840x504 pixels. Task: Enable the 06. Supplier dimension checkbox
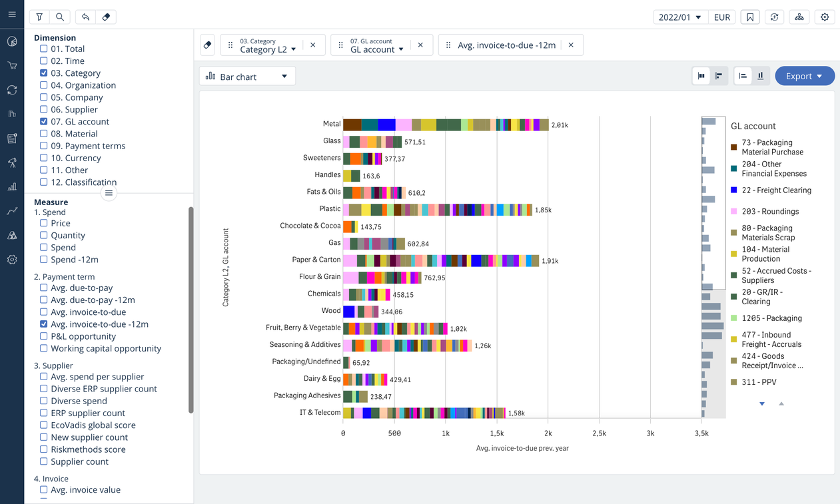[44, 109]
